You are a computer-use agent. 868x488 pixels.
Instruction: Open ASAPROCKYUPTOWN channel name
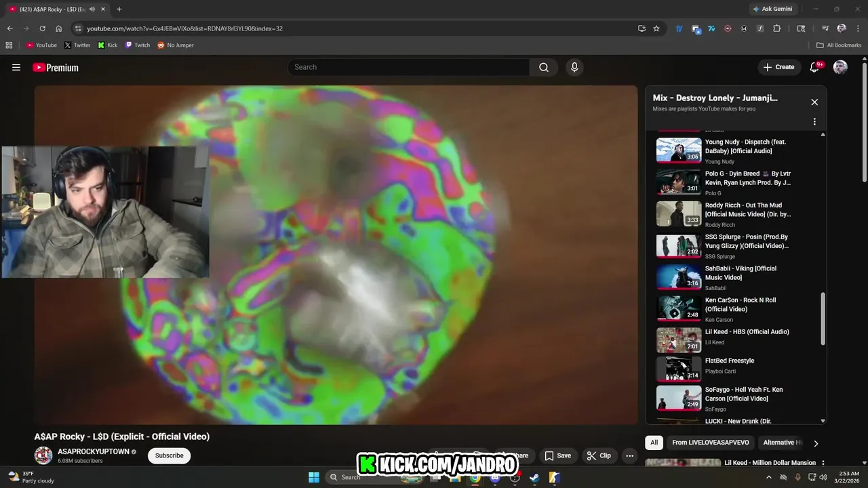pos(93,451)
